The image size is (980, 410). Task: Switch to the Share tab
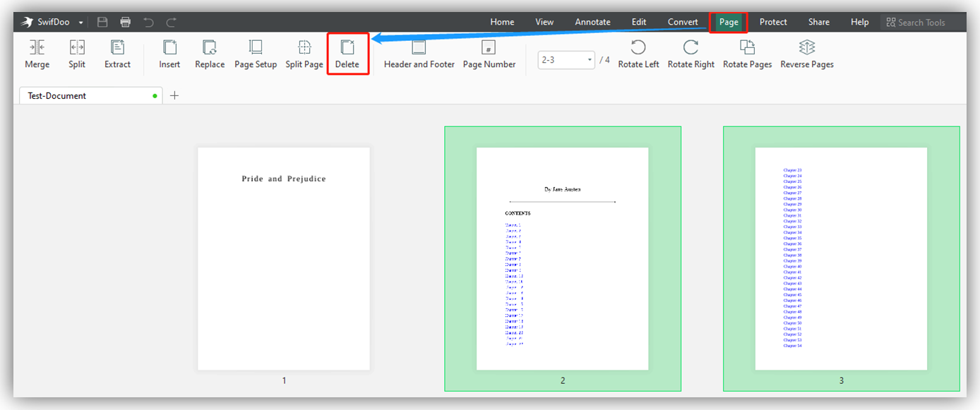click(x=819, y=22)
